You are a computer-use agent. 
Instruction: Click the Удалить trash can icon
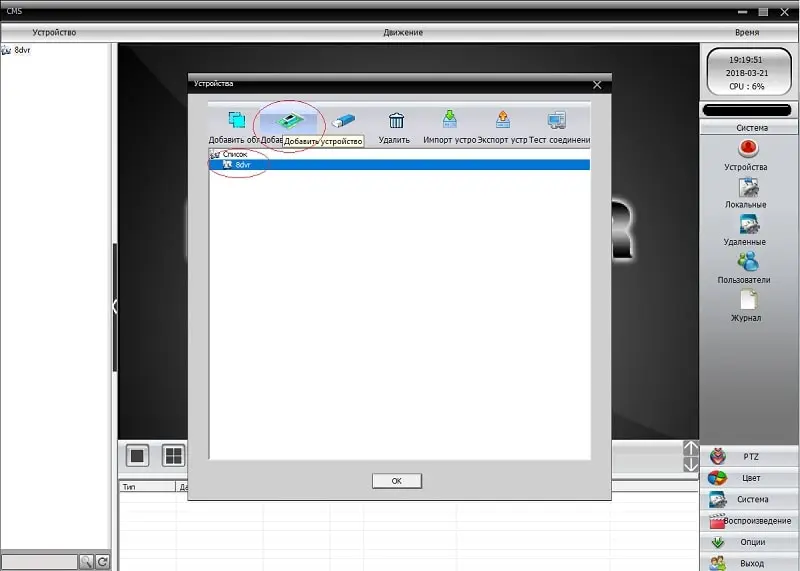pyautogui.click(x=396, y=121)
